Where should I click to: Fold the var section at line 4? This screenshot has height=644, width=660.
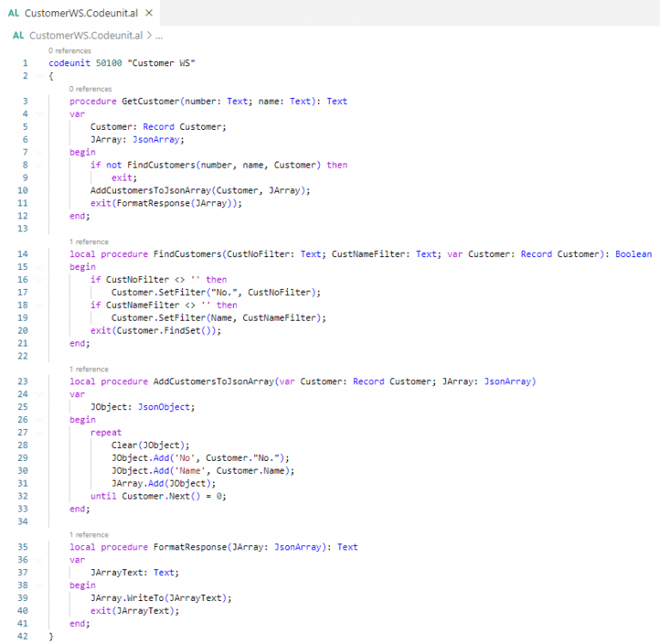(39, 113)
